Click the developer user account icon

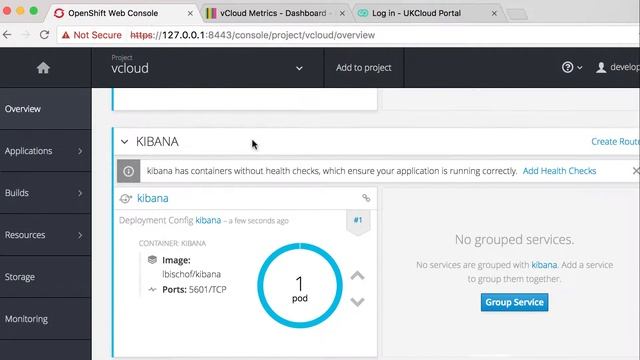point(601,67)
